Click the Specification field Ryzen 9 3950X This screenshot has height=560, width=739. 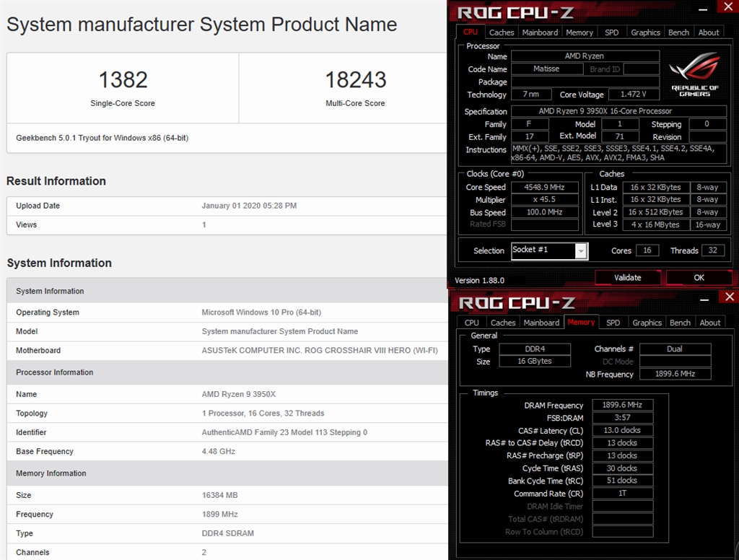(618, 111)
